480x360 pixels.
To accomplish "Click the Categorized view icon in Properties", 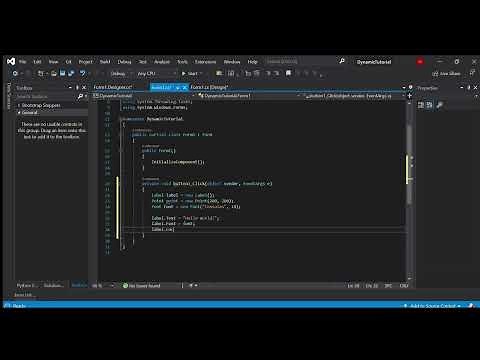I will (x=421, y=105).
